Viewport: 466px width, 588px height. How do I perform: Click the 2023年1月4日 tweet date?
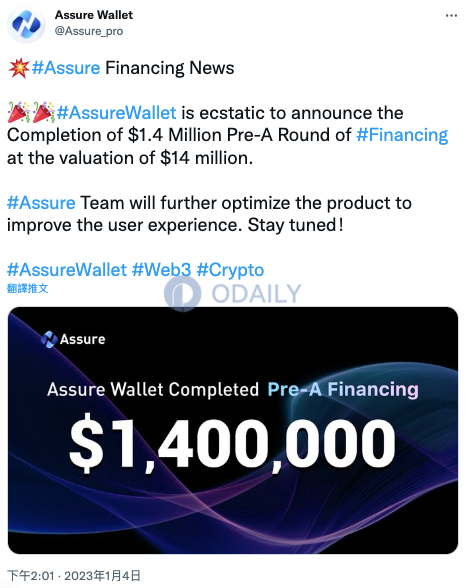click(102, 575)
